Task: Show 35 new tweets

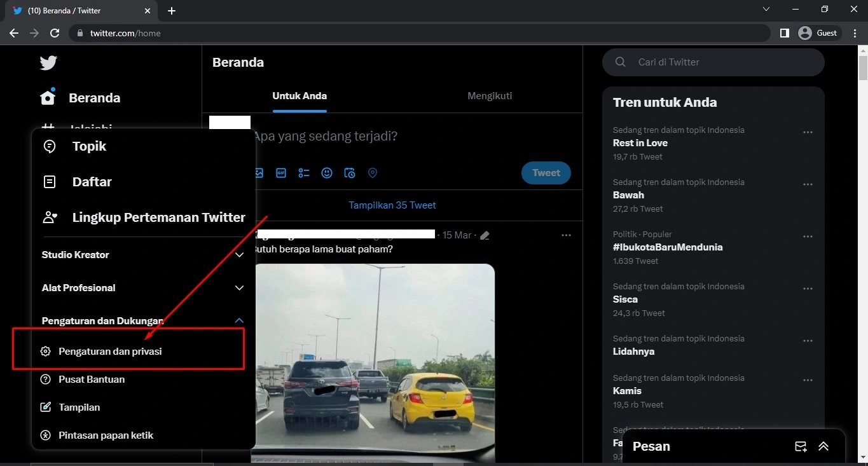Action: pyautogui.click(x=392, y=205)
